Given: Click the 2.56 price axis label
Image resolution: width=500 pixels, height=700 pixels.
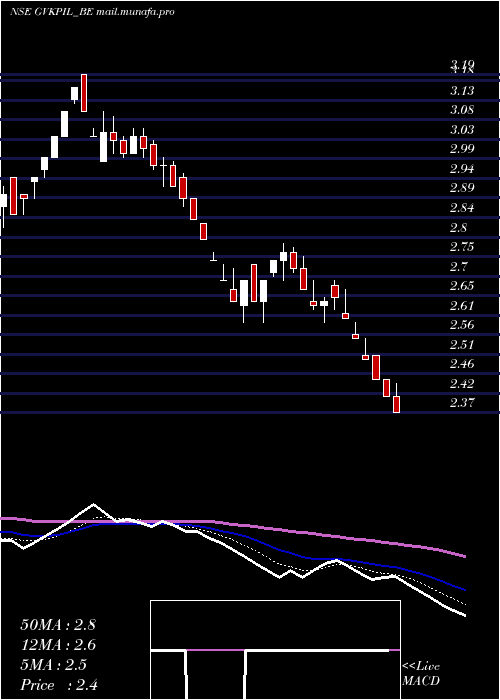Looking at the screenshot, I should point(462,325).
